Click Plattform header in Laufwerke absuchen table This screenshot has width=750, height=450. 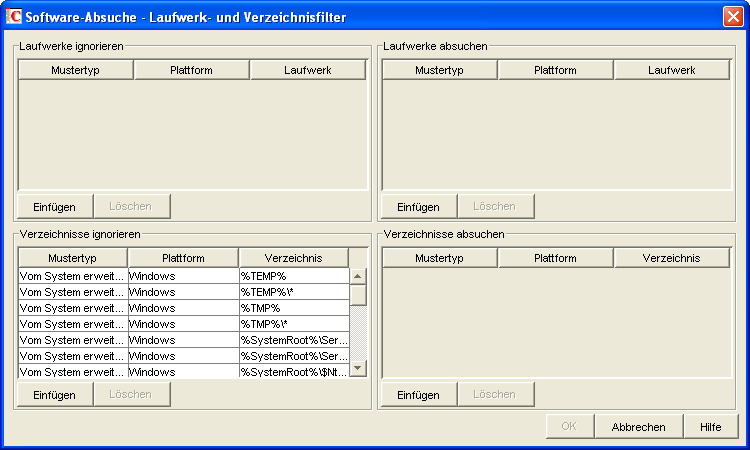click(556, 70)
